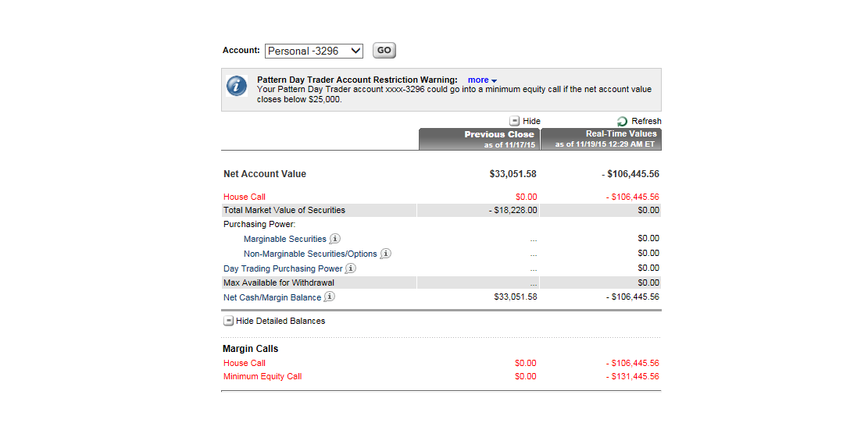The height and width of the screenshot is (430, 868).
Task: Open info icon beside Marginable Securities
Action: pyautogui.click(x=335, y=239)
